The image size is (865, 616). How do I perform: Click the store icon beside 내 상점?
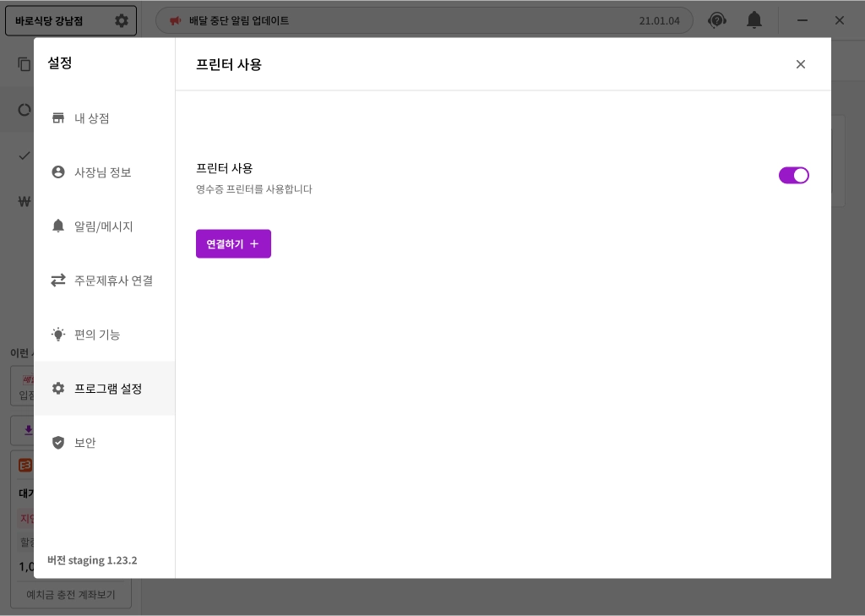[x=58, y=118]
